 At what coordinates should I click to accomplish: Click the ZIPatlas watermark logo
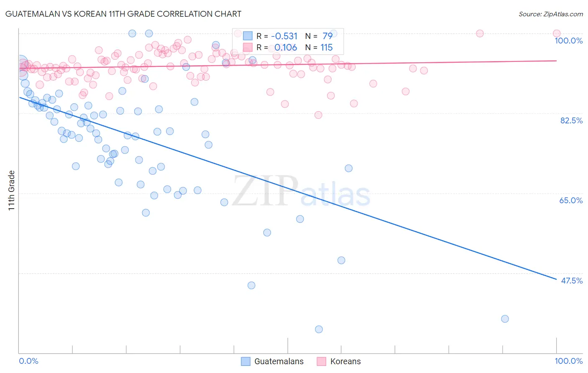(x=301, y=192)
